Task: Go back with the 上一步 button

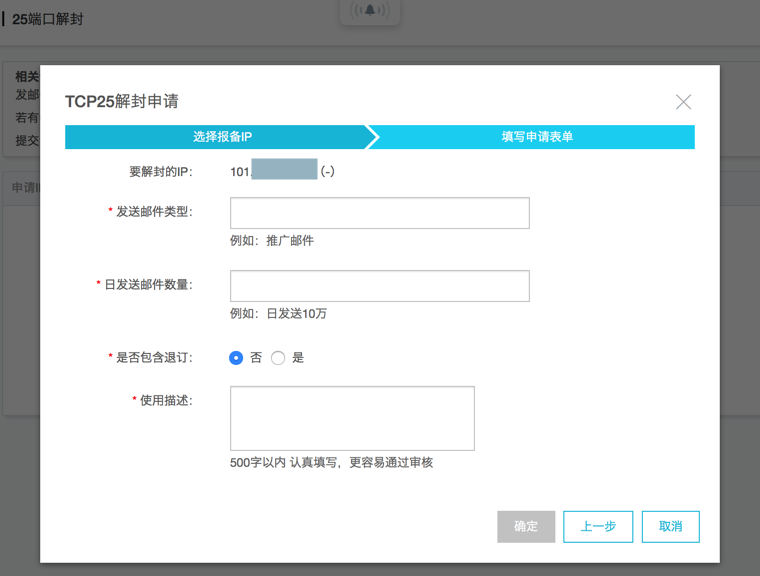Action: click(x=598, y=527)
